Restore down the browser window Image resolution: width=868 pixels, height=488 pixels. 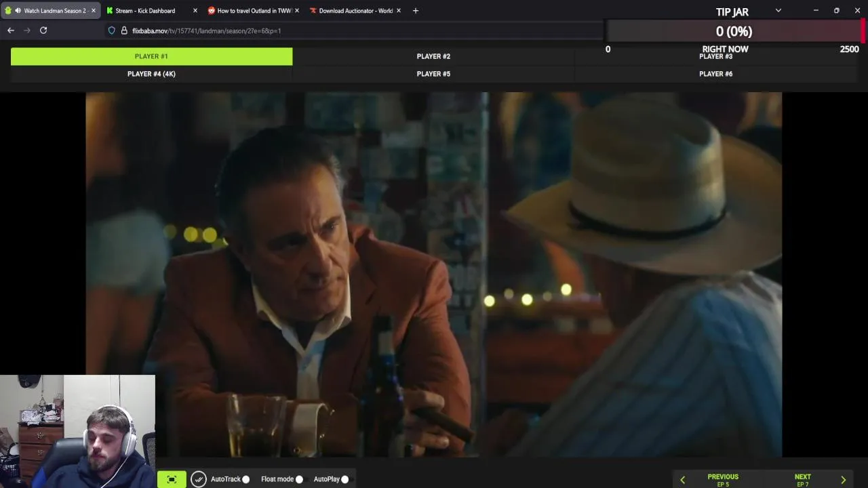(837, 11)
